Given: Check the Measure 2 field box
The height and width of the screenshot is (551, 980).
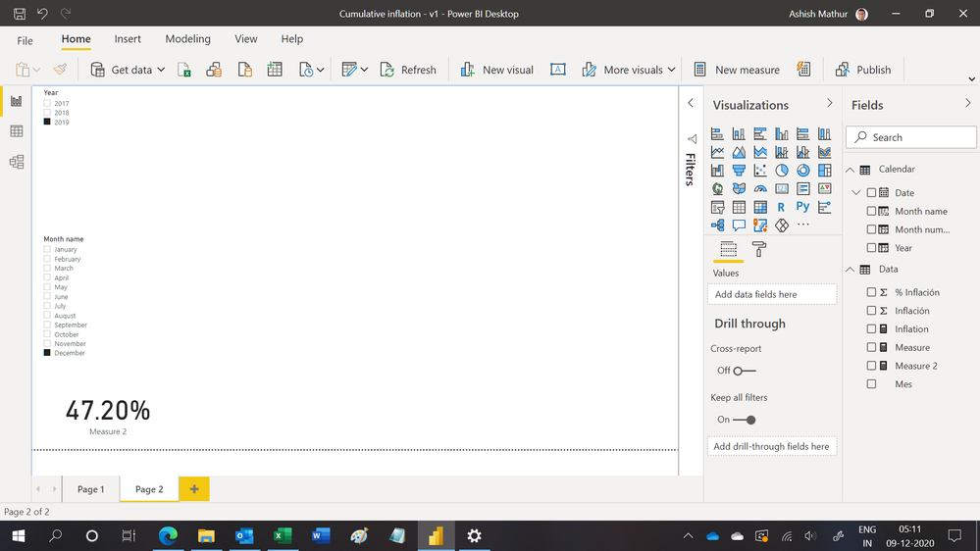Looking at the screenshot, I should pos(871,366).
